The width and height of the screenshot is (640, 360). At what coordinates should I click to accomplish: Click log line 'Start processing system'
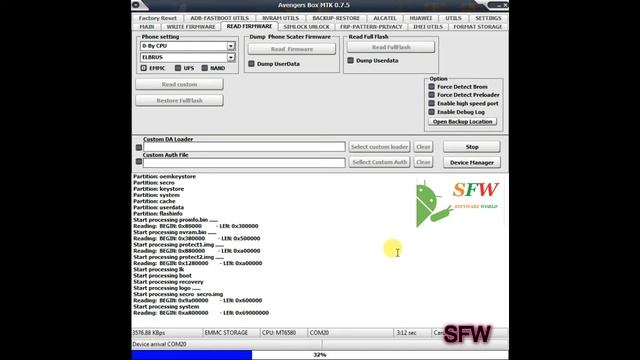click(x=166, y=307)
